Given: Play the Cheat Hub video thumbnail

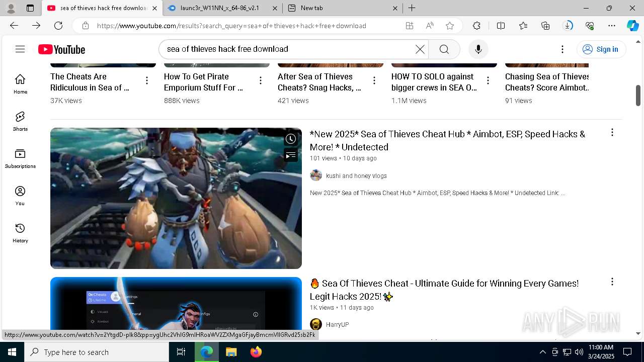Looking at the screenshot, I should [176, 198].
